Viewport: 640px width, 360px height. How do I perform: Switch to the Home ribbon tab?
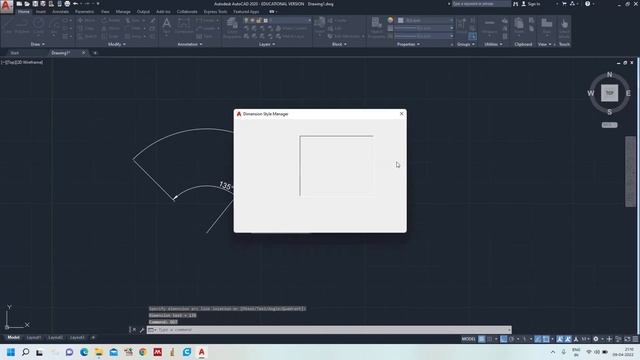24,11
